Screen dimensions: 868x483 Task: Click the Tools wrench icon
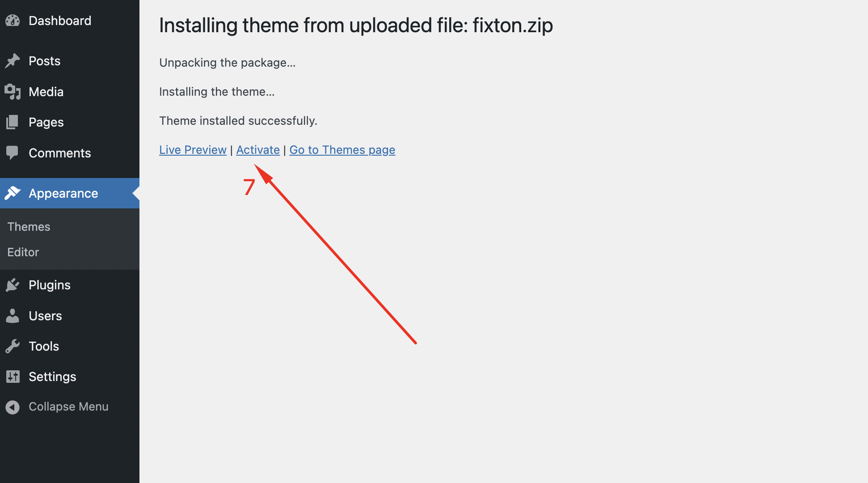coord(13,346)
